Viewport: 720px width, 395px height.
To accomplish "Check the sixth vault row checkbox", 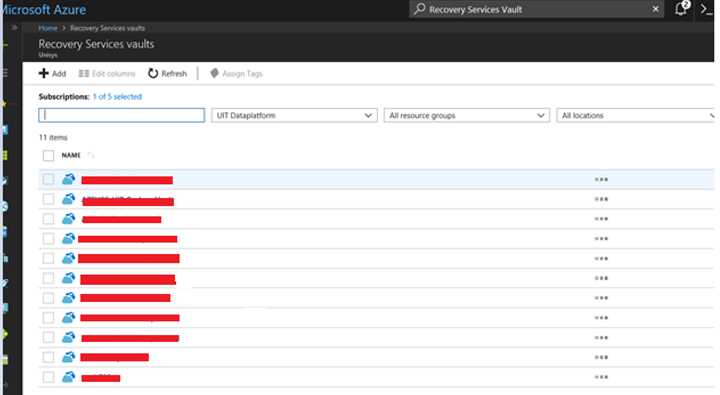I will pyautogui.click(x=48, y=278).
